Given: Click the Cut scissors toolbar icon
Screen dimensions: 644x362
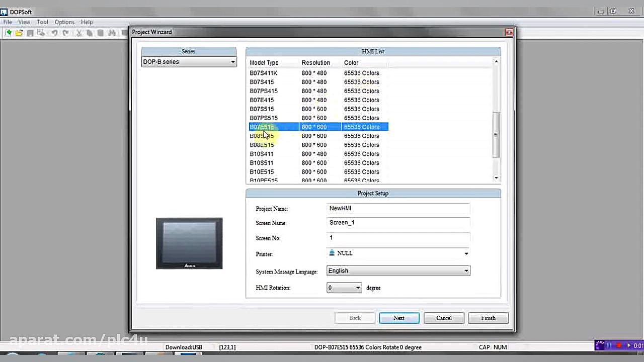Looking at the screenshot, I should click(x=79, y=33).
